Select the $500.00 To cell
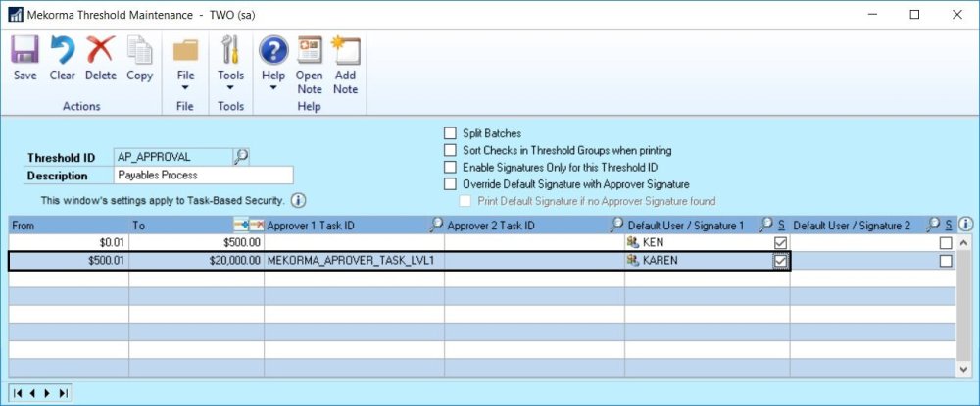The width and height of the screenshot is (980, 406). pyautogui.click(x=196, y=243)
